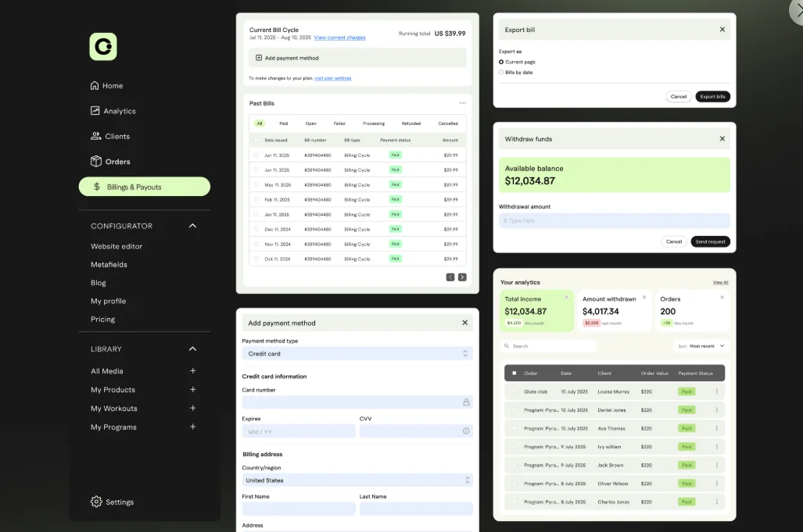
Task: Open Analytics in the sidebar
Action: (x=113, y=111)
